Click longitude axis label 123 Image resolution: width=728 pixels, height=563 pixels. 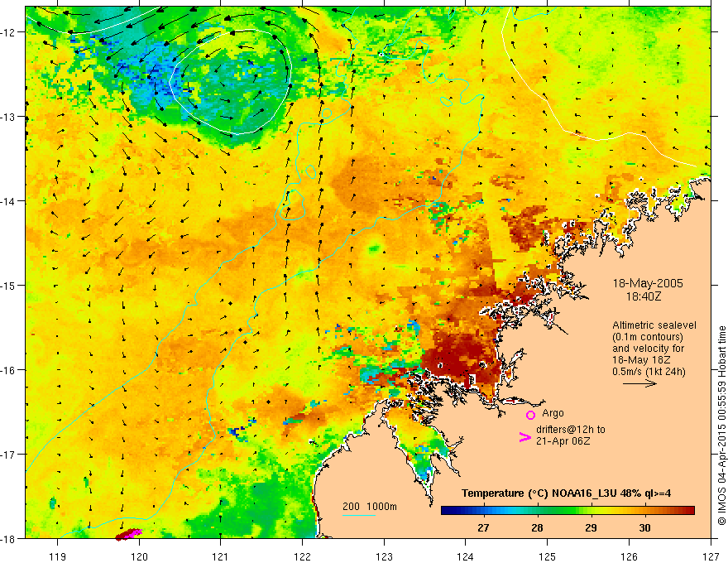click(x=384, y=556)
